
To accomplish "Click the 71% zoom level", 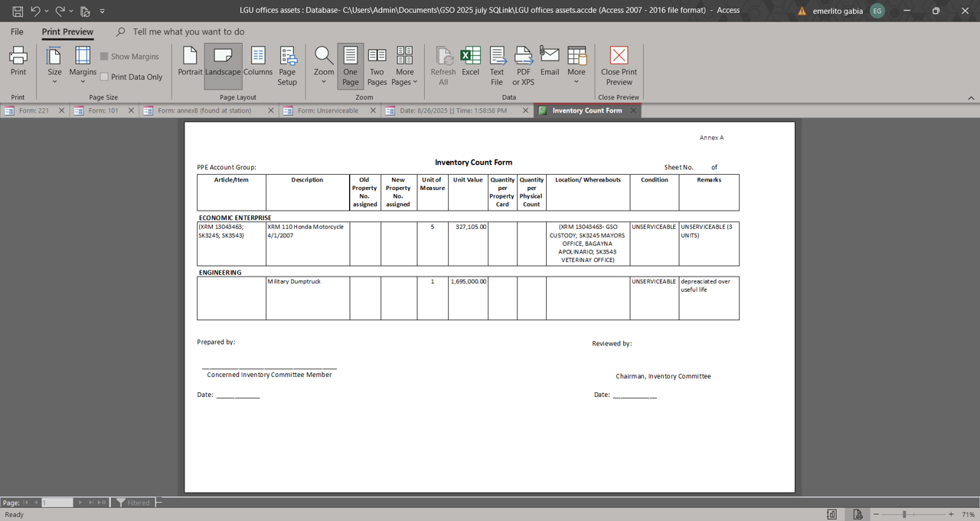I will (968, 514).
